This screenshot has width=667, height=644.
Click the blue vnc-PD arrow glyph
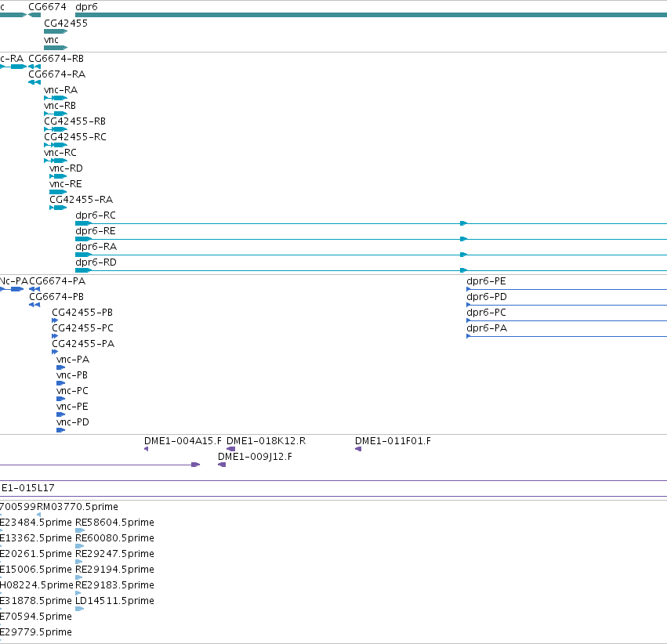pos(61,431)
